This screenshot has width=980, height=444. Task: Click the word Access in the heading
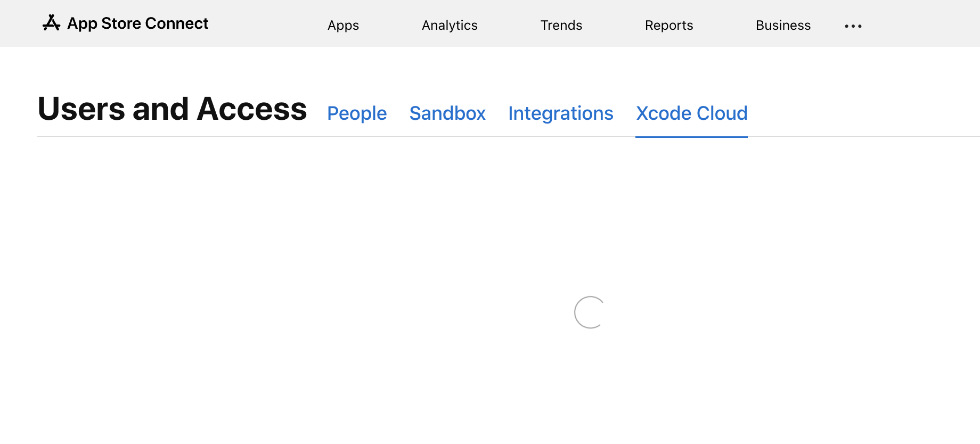tap(251, 109)
